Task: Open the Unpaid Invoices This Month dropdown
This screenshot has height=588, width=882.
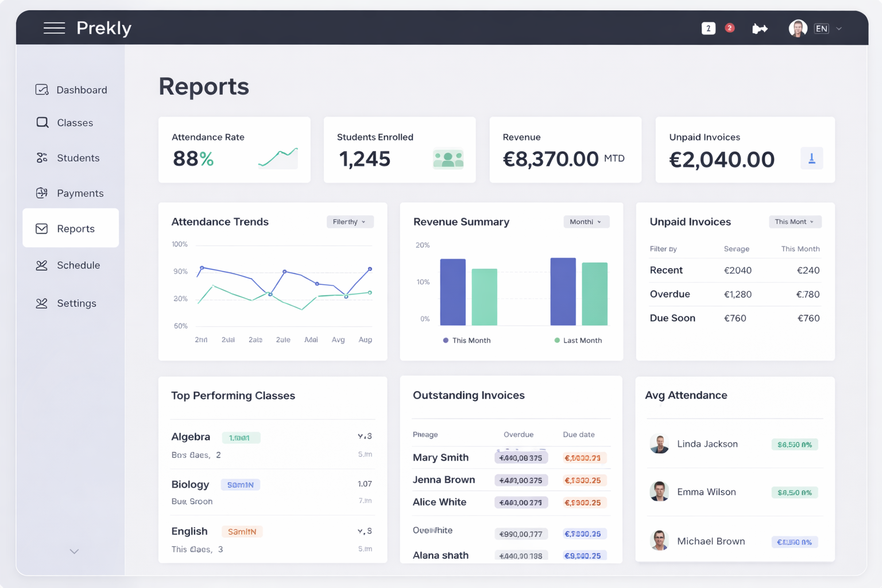Action: pos(795,222)
